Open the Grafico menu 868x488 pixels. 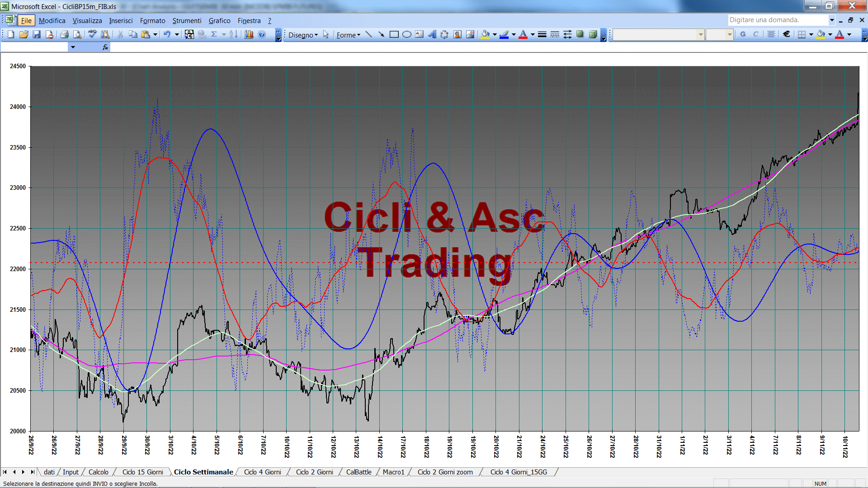[219, 20]
